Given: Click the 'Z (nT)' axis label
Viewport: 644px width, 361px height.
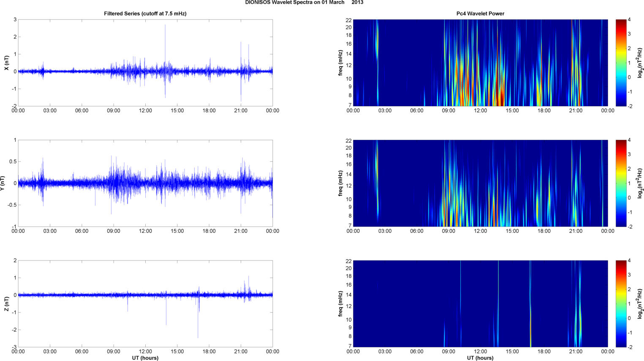Looking at the screenshot, I should point(6,304).
